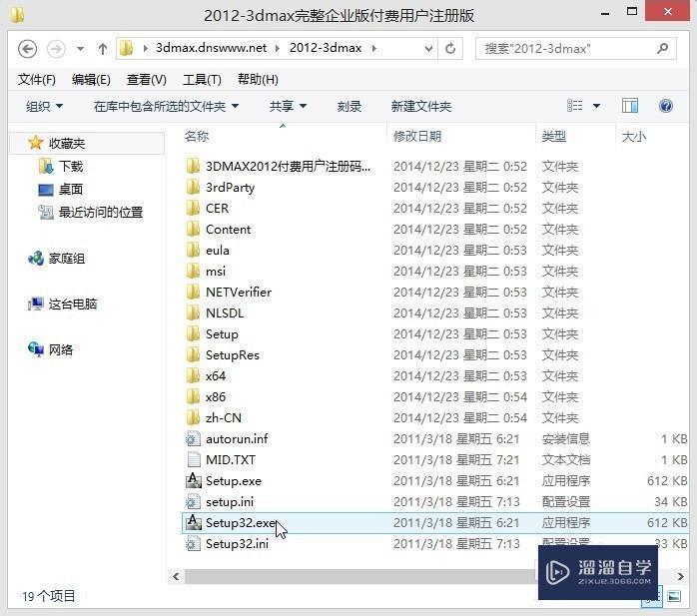Select the Setup folder icon
The image size is (697, 616).
click(x=193, y=333)
